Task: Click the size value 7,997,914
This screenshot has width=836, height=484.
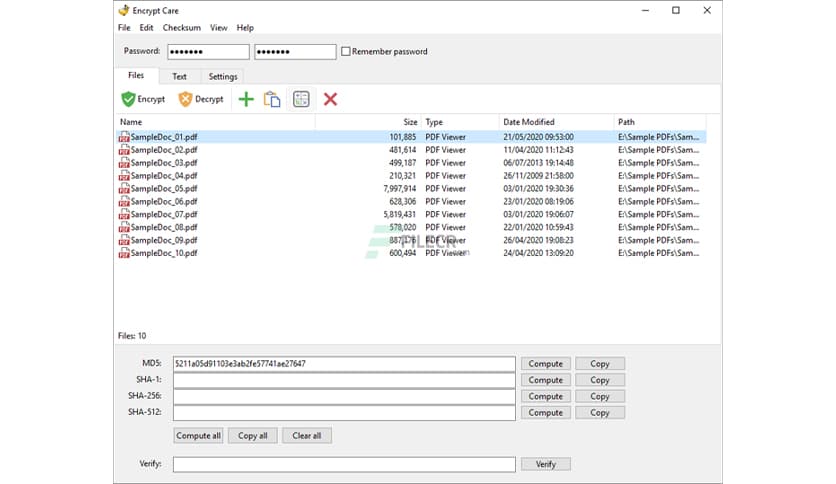Action: click(399, 189)
